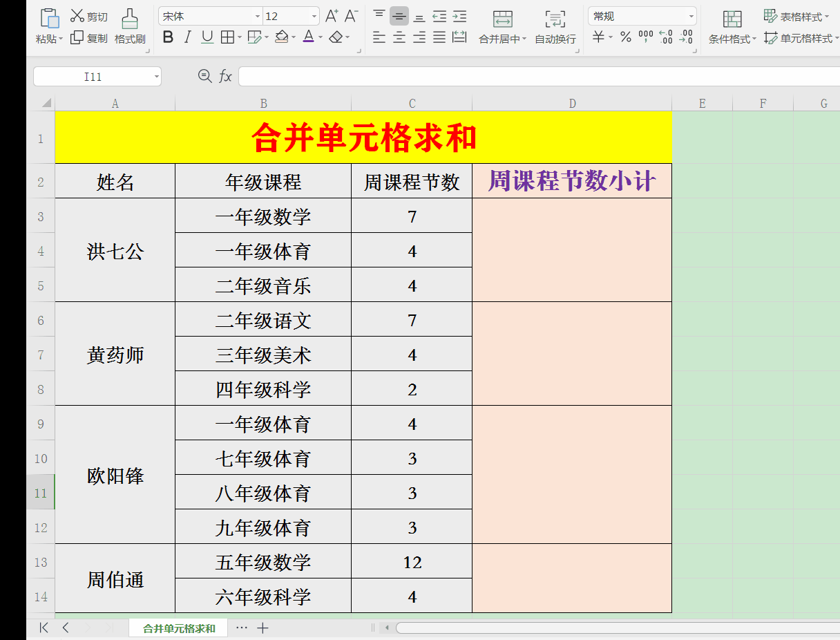Expand border options arrow

click(239, 37)
